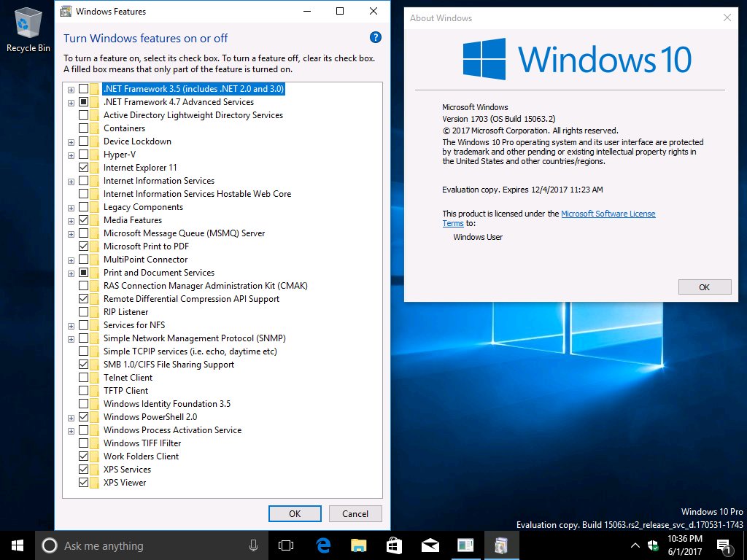Uncheck Microsoft Print to PDF
The height and width of the screenshot is (560, 747).
click(83, 246)
